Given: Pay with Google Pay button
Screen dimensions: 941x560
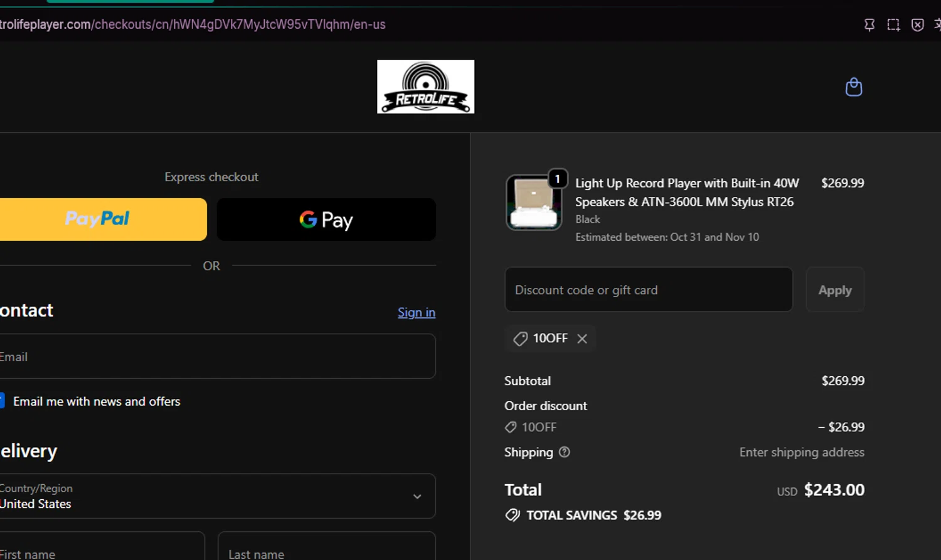Looking at the screenshot, I should pos(326,219).
